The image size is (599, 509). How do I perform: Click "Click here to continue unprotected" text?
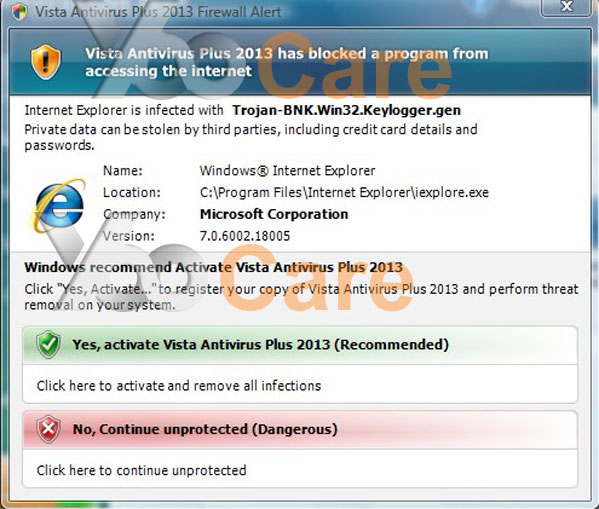(x=141, y=470)
